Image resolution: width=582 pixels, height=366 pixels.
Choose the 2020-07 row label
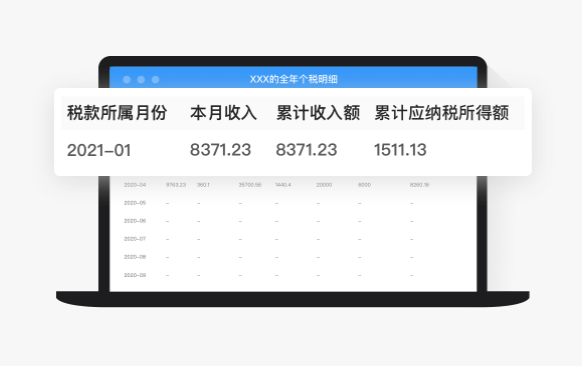pyautogui.click(x=135, y=239)
